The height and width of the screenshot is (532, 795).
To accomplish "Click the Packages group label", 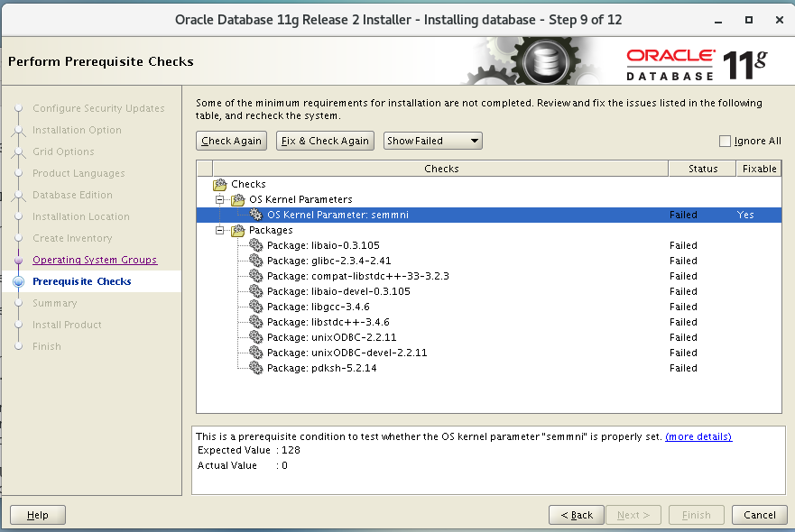I will (271, 231).
